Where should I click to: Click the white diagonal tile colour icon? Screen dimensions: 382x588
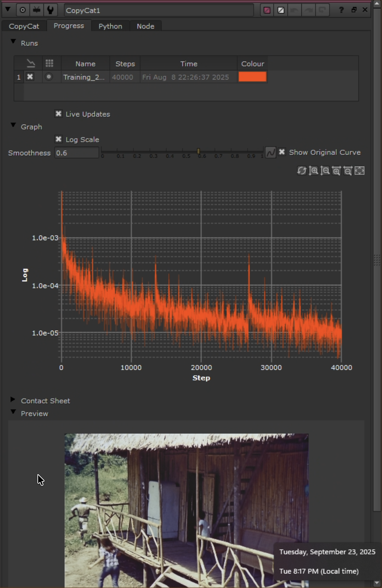click(x=281, y=10)
